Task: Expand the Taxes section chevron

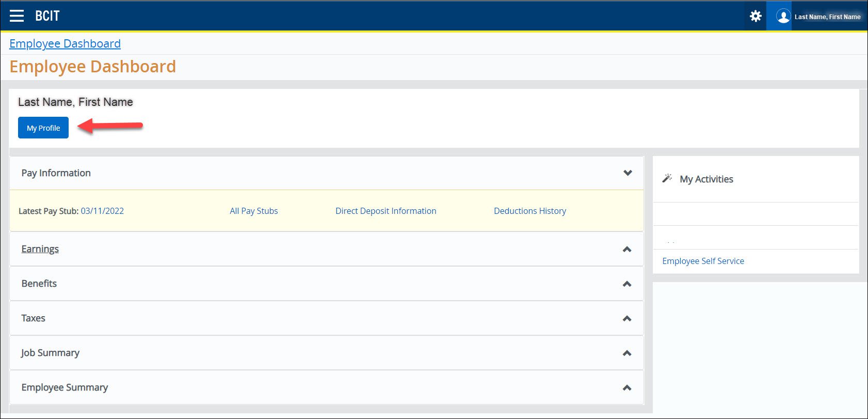Action: point(627,319)
